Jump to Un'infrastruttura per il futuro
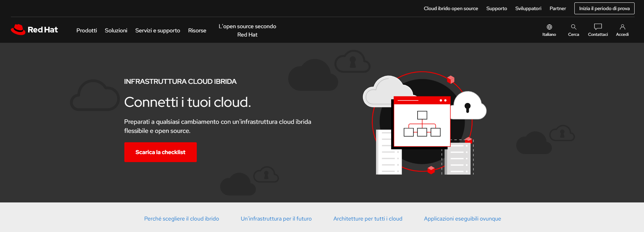Screen dimensions: 644x232 276,219
